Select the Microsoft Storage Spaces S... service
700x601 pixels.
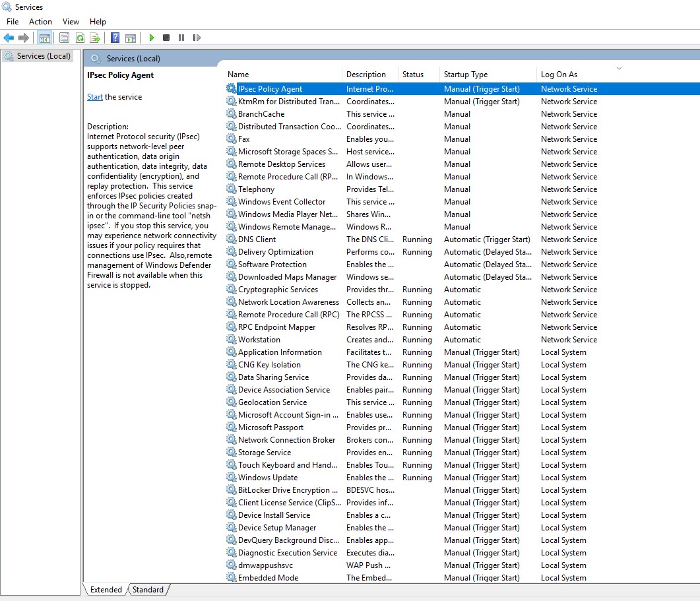click(462, 151)
